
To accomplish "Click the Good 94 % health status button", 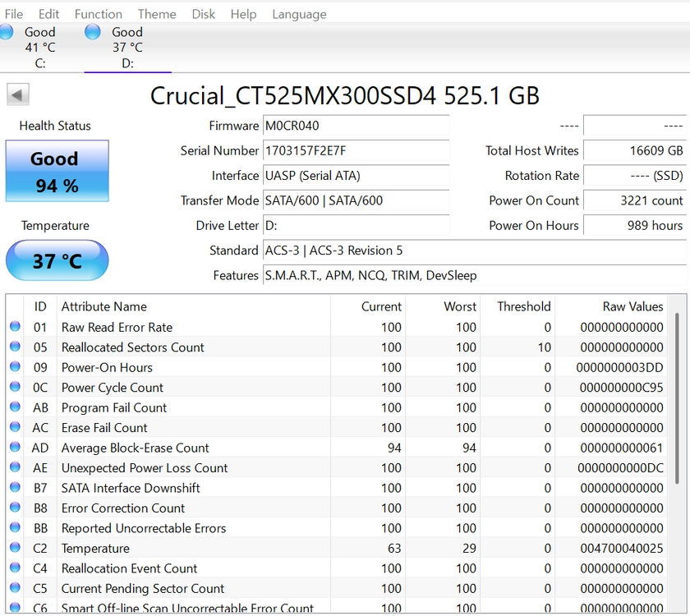I will point(57,171).
